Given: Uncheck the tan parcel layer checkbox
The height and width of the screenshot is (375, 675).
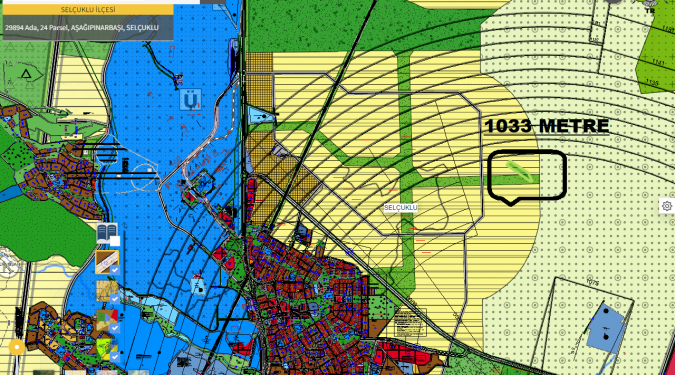Looking at the screenshot, I should 115,299.
